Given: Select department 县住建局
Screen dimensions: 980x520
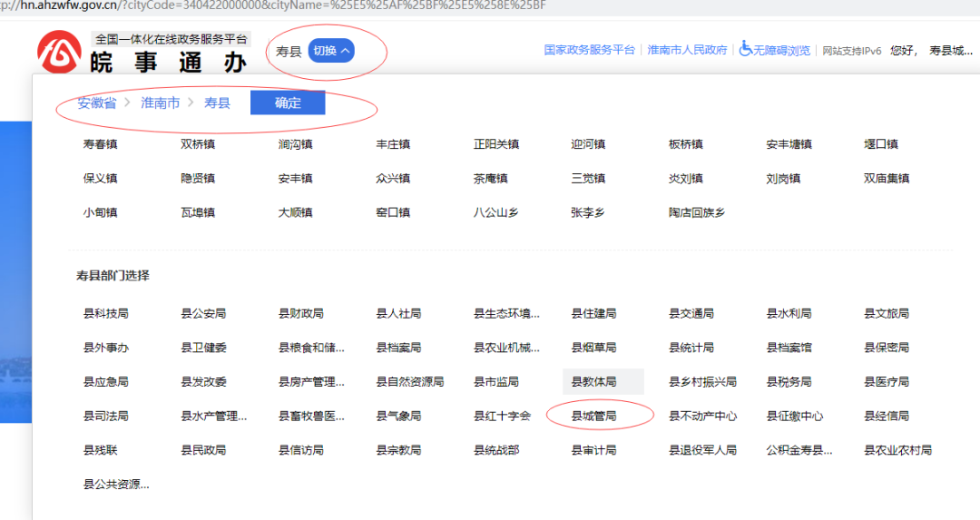Looking at the screenshot, I should click(x=593, y=314).
